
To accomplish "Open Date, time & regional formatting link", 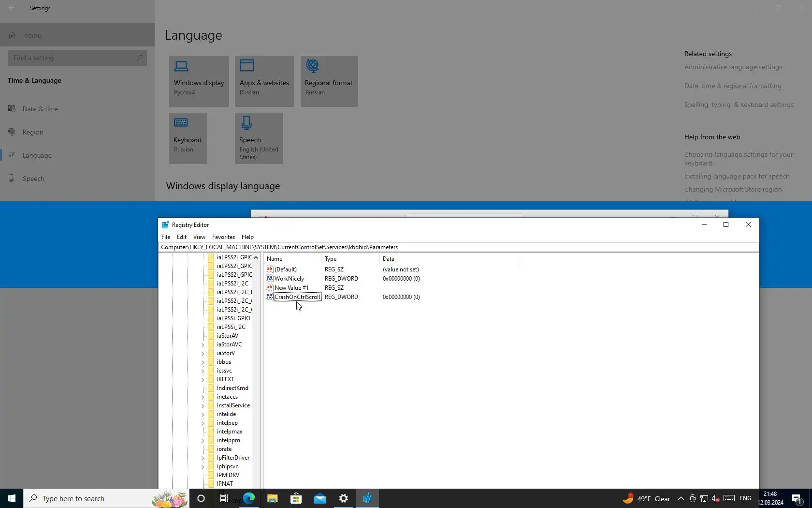I will click(x=732, y=86).
